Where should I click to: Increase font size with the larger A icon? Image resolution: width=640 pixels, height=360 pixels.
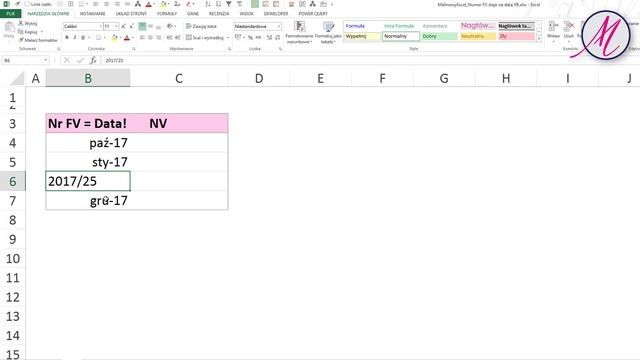click(123, 26)
